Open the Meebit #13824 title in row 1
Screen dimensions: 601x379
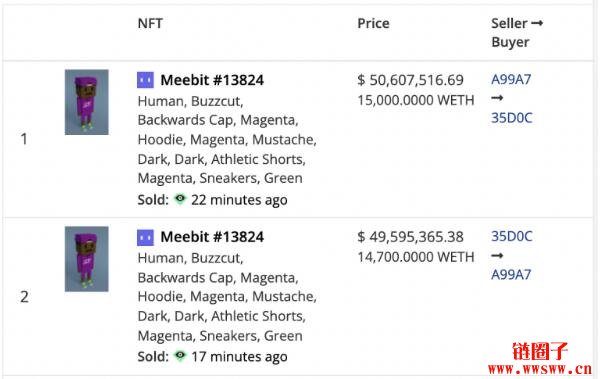(212, 80)
